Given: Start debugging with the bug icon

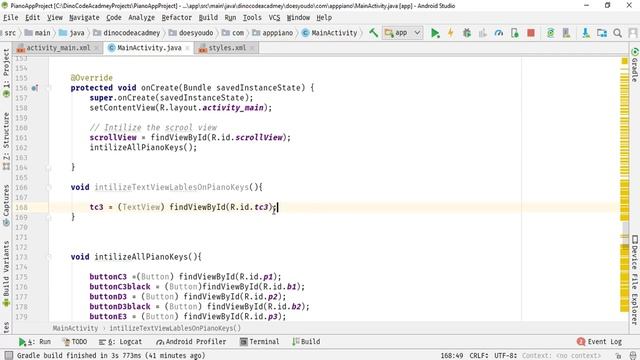Looking at the screenshot, I should (467, 33).
